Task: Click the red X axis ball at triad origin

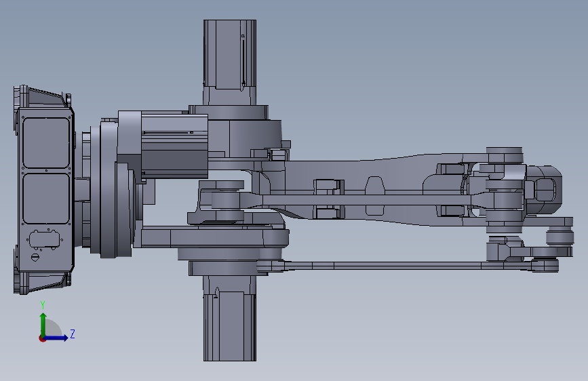Action: [42, 338]
